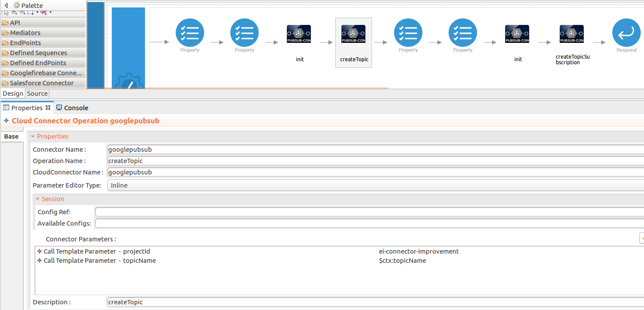The height and width of the screenshot is (310, 644).
Task: Open the Defined EndPoints drawer
Action: pos(43,63)
